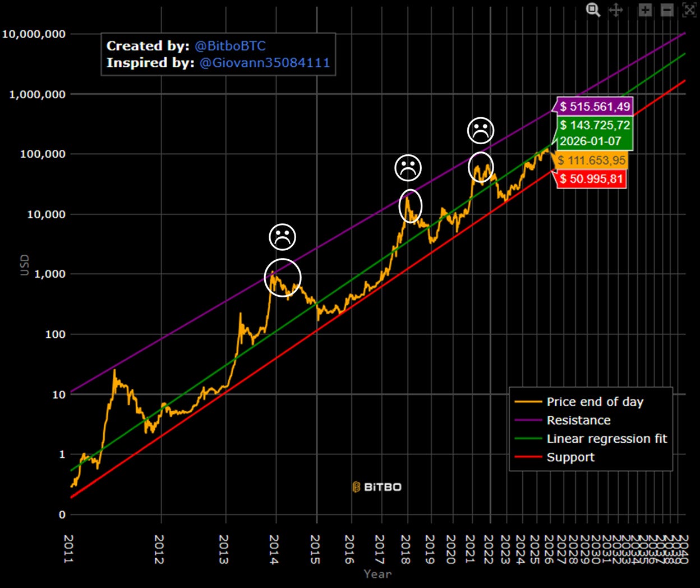Hide the Linear regression fit line
Viewport: 700px width, 588px height.
pyautogui.click(x=606, y=439)
